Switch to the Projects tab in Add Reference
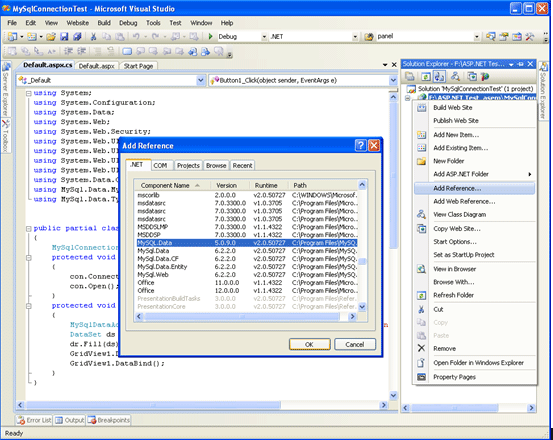Viewport: 553px width, 440px height. point(188,165)
